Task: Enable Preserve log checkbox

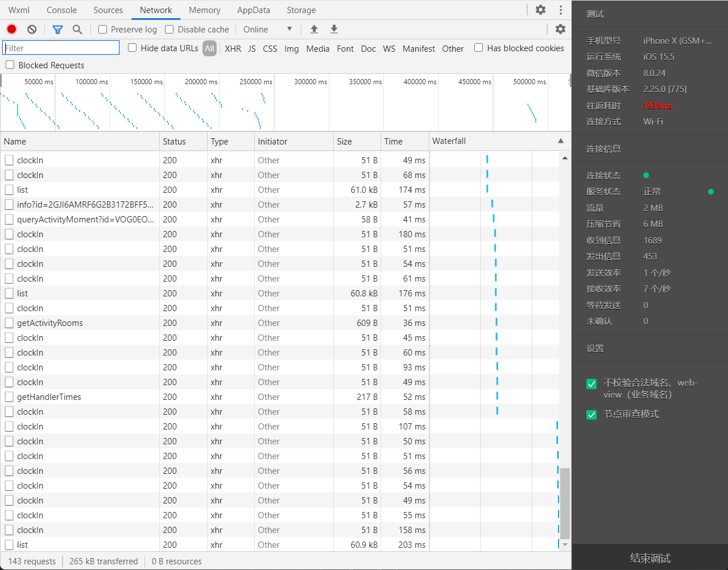Action: coord(102,29)
